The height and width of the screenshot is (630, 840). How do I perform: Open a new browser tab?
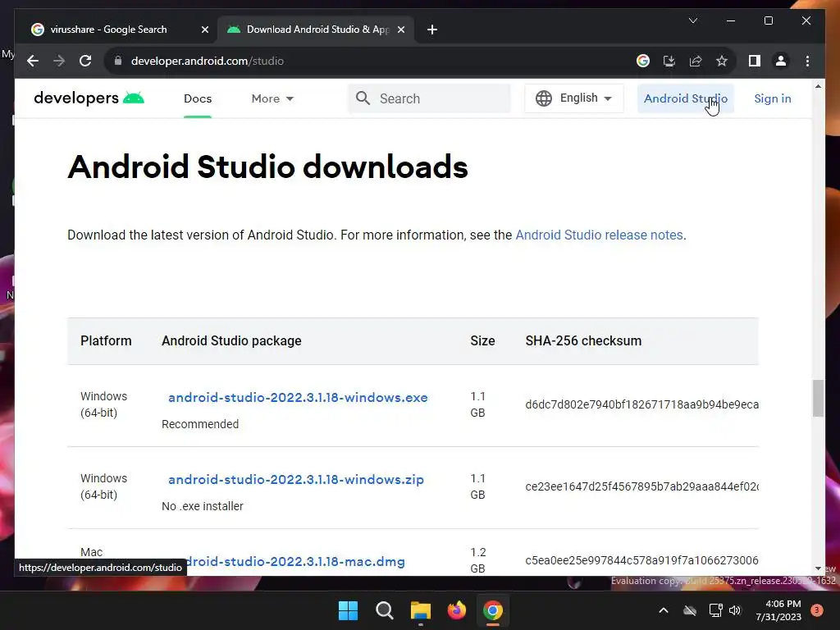[432, 30]
